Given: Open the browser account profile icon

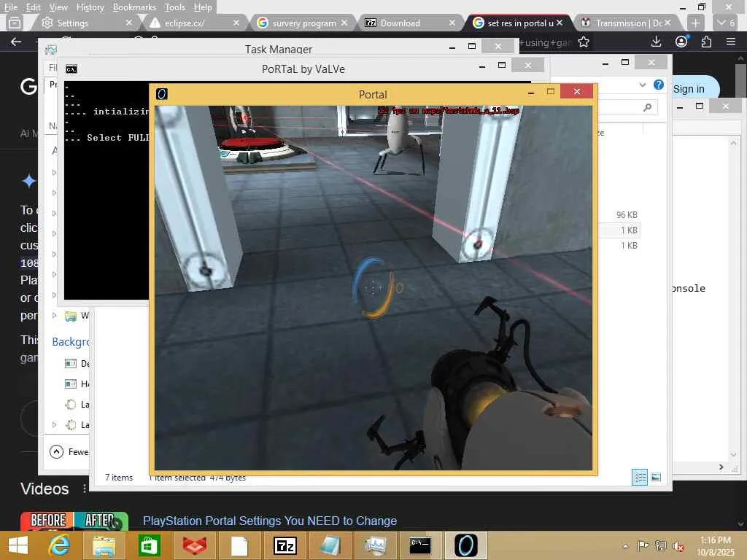Looking at the screenshot, I should coord(682,42).
